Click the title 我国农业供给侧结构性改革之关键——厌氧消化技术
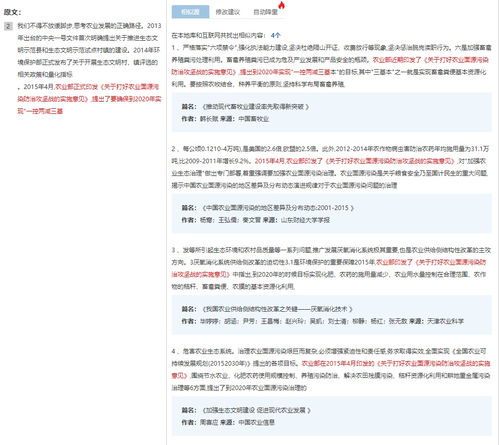Viewport: 499px width, 445px height. [x=277, y=309]
